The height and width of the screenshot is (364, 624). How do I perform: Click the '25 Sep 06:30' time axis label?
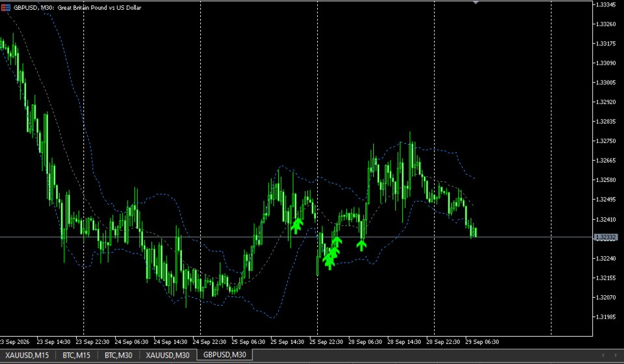coord(248,342)
